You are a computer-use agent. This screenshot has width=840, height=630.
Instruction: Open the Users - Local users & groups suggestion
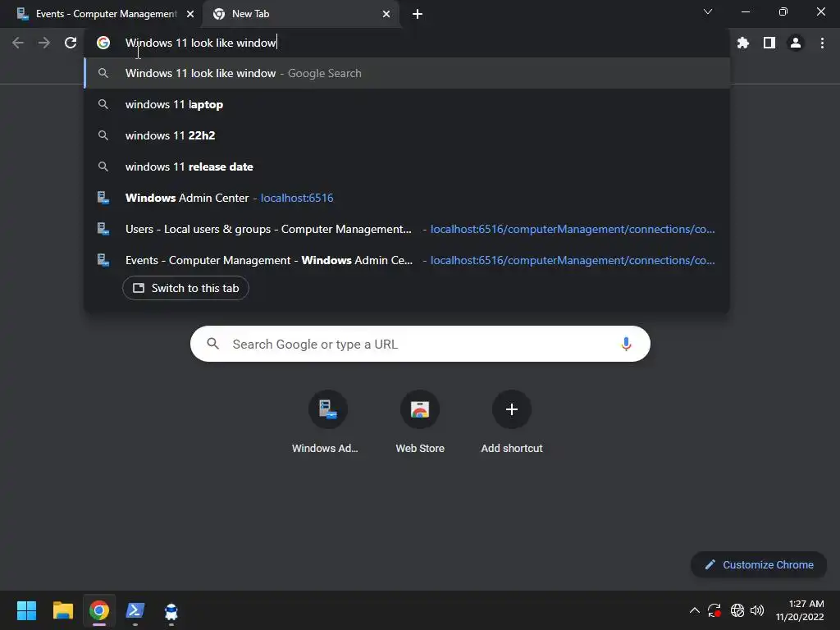(x=407, y=229)
